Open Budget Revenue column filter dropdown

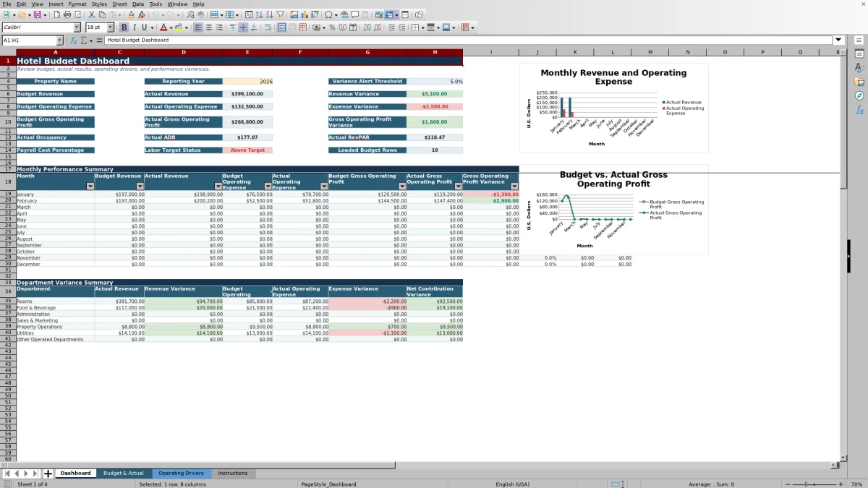(x=140, y=187)
